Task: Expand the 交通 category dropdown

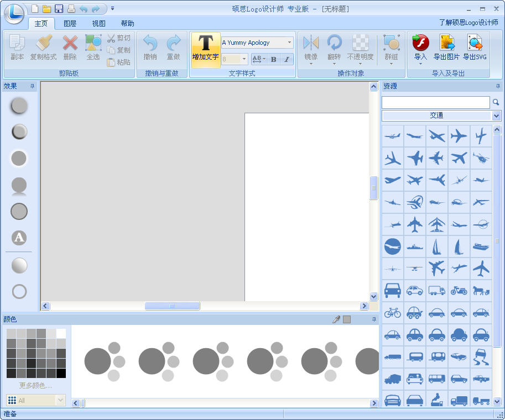Action: 496,116
